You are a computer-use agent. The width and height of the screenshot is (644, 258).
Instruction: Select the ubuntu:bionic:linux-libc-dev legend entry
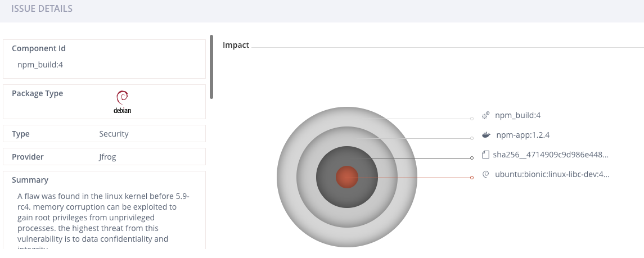pyautogui.click(x=552, y=175)
